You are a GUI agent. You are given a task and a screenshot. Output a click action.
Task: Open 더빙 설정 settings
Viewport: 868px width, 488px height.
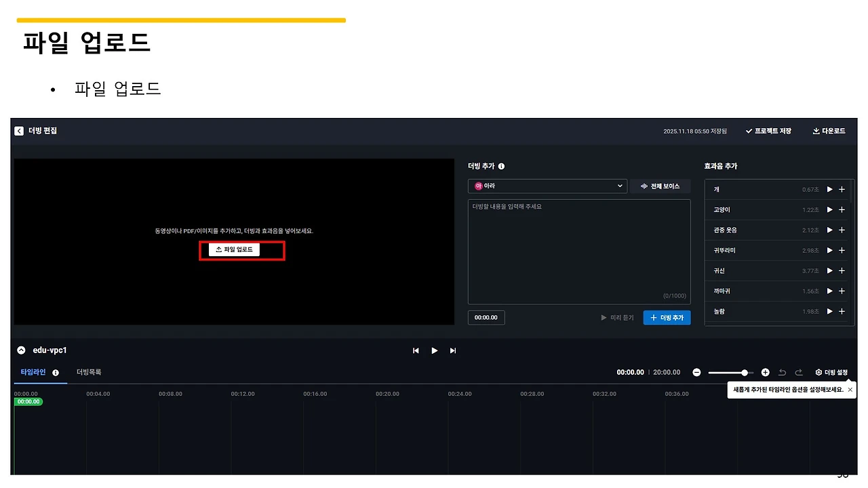[x=831, y=372]
